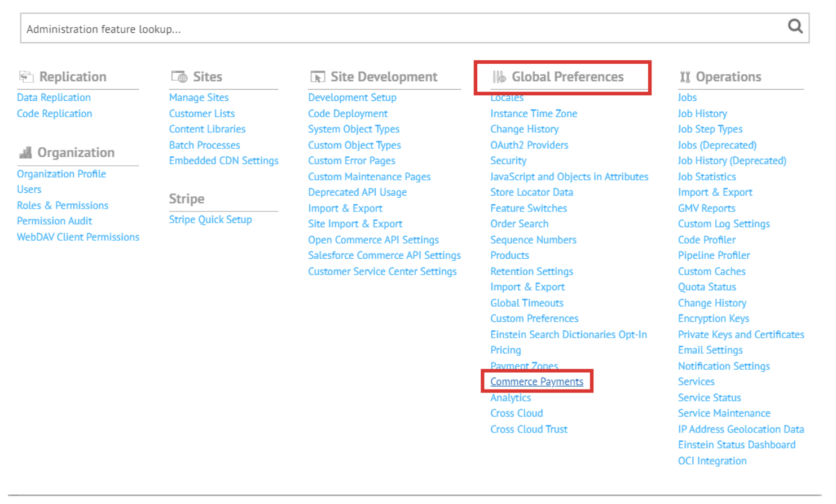Open Custom Error Pages
Image resolution: width=836 pixels, height=504 pixels.
tap(351, 161)
